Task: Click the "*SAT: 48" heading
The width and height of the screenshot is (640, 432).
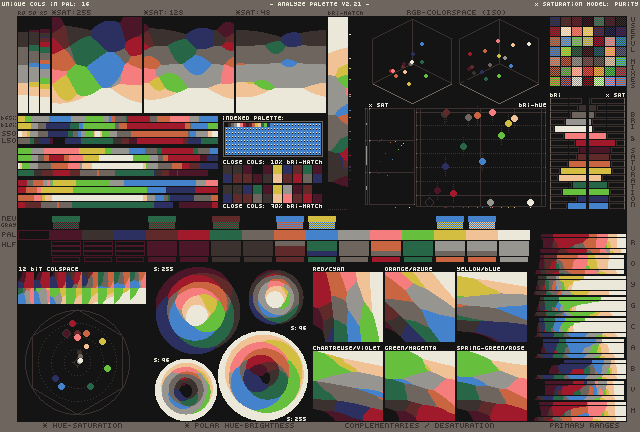Action: pyautogui.click(x=253, y=13)
